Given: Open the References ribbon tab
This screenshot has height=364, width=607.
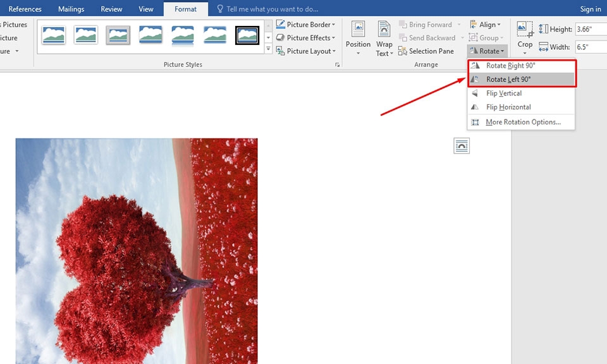Looking at the screenshot, I should (x=25, y=9).
